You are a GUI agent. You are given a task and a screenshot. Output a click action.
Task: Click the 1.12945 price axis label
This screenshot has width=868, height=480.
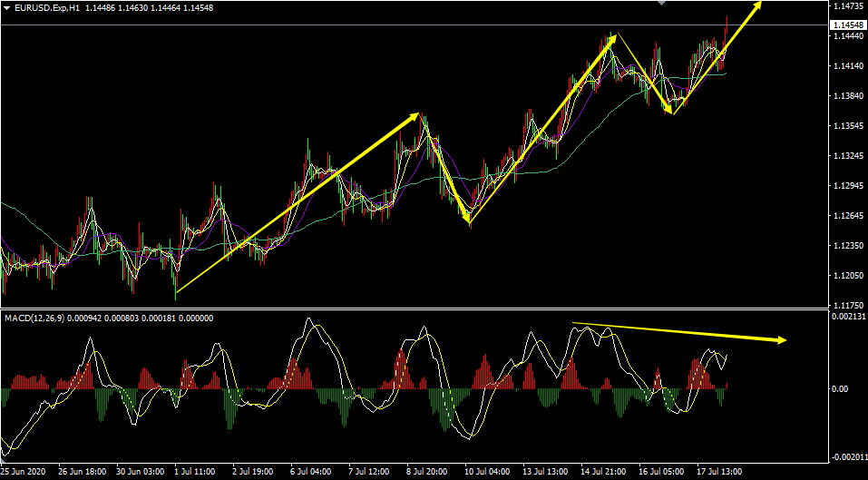850,185
